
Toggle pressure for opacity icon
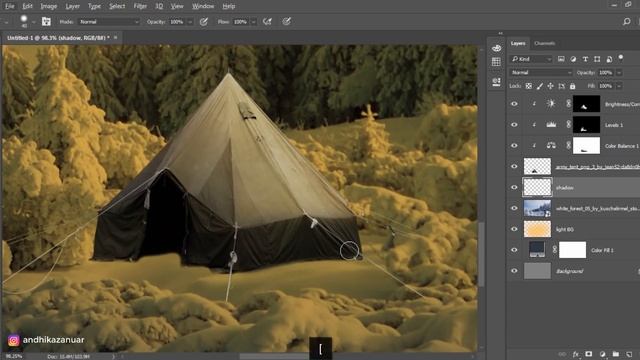point(204,22)
